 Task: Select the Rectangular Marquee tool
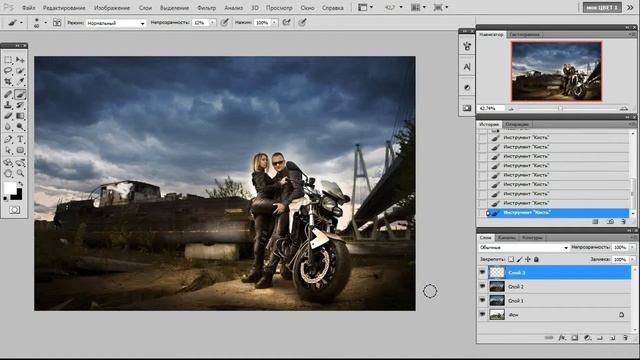pyautogui.click(x=8, y=60)
